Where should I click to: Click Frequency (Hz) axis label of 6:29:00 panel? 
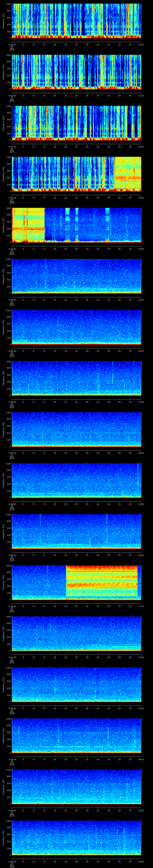(3, 21)
